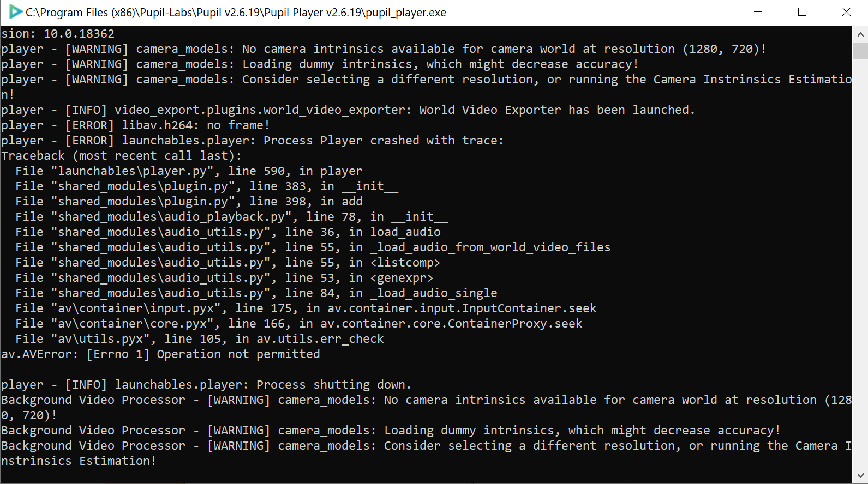Image resolution: width=868 pixels, height=484 pixels.
Task: Click the 'Process shutting down' info line
Action: click(x=206, y=385)
